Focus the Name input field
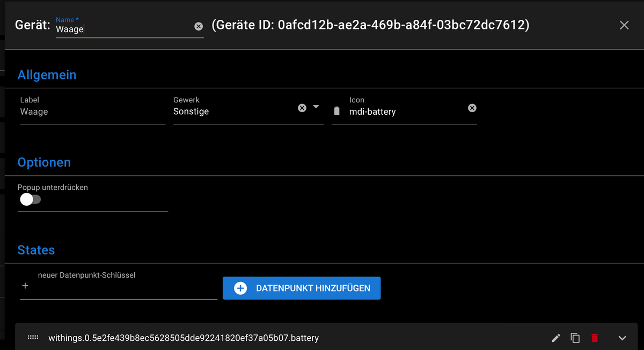This screenshot has width=644, height=350. coord(123,29)
